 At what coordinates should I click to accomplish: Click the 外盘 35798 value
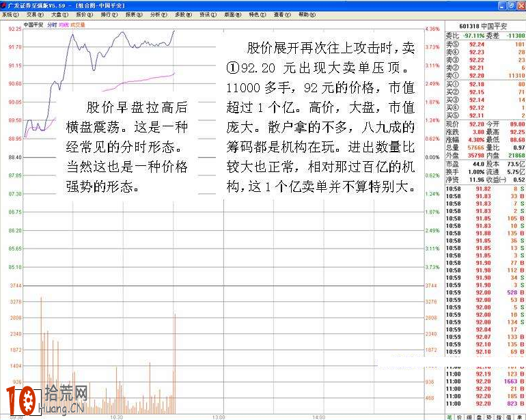476,155
